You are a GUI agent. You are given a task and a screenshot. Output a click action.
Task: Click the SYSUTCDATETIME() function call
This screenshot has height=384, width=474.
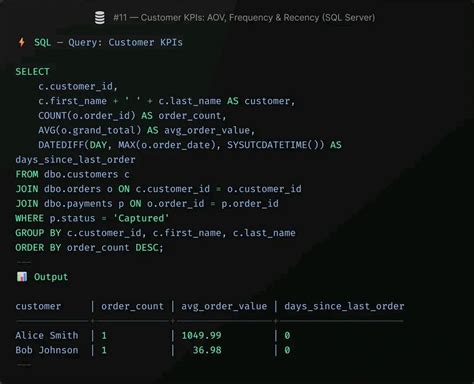[x=275, y=145]
